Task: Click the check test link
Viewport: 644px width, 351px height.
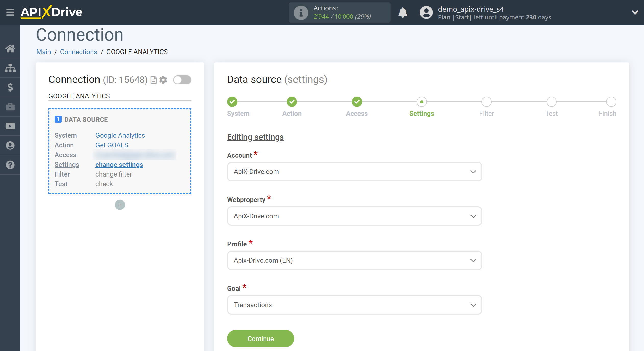Action: click(104, 184)
